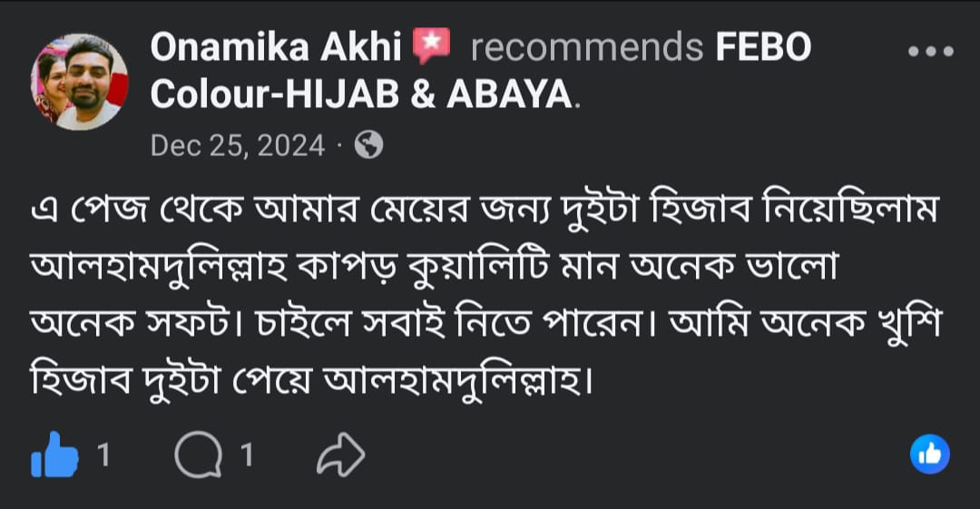
Task: Open the Onamika Akhi profile name link
Action: 275,48
